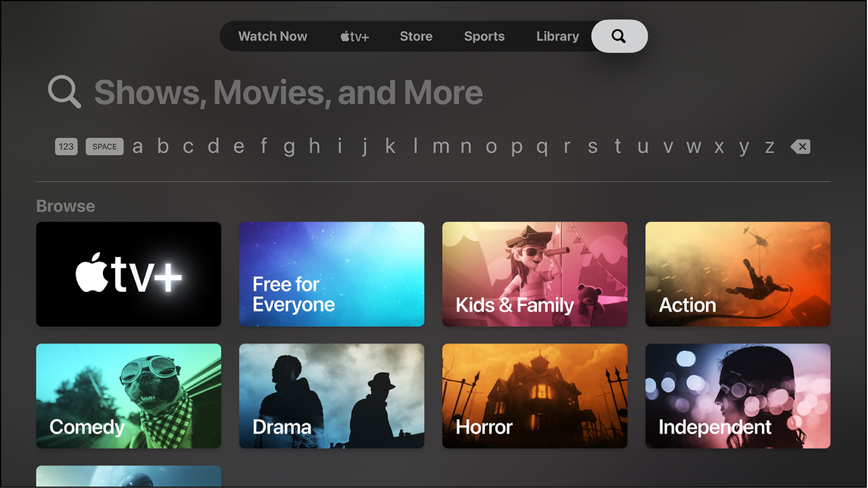The image size is (868, 488).
Task: Open the Library tab
Action: 557,36
